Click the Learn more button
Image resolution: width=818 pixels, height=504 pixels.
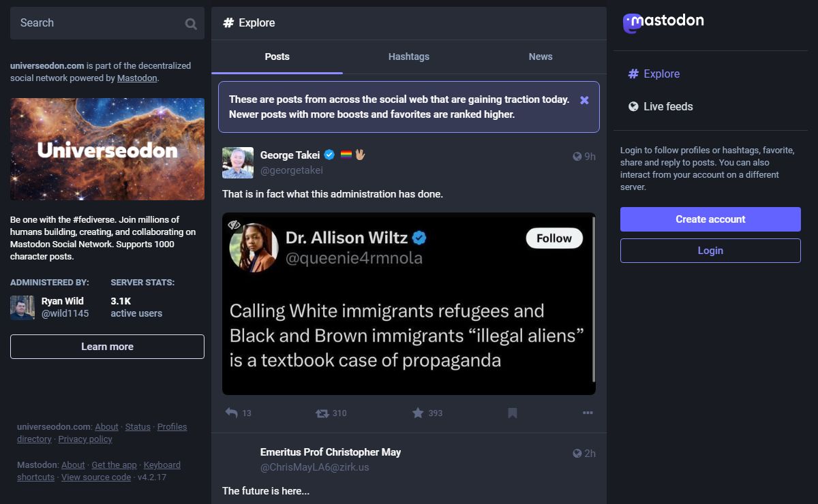(x=107, y=347)
